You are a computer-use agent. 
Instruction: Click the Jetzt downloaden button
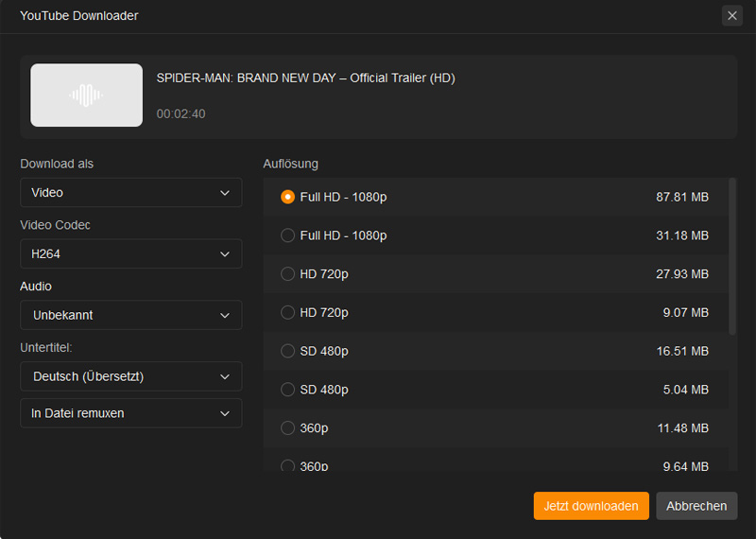point(592,506)
